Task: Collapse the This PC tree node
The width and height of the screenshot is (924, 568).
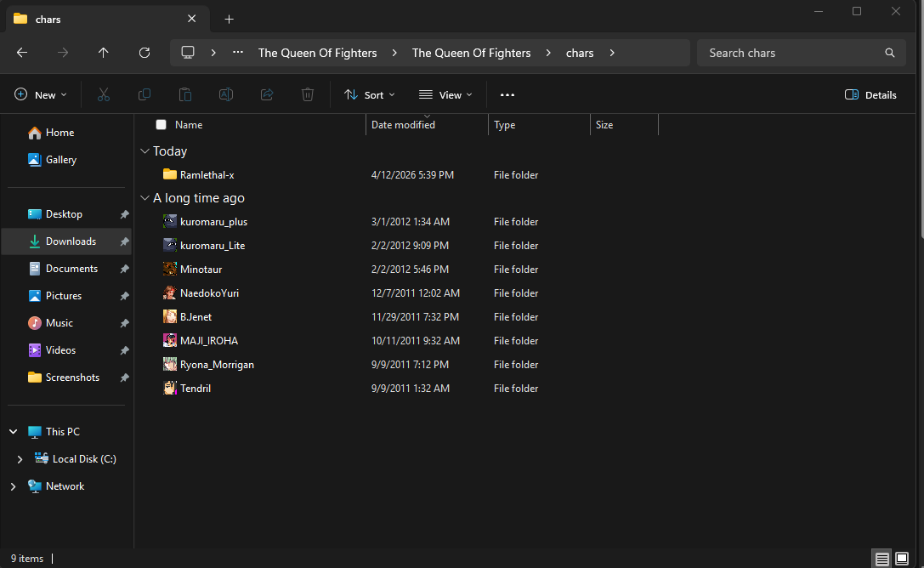Action: coord(13,431)
